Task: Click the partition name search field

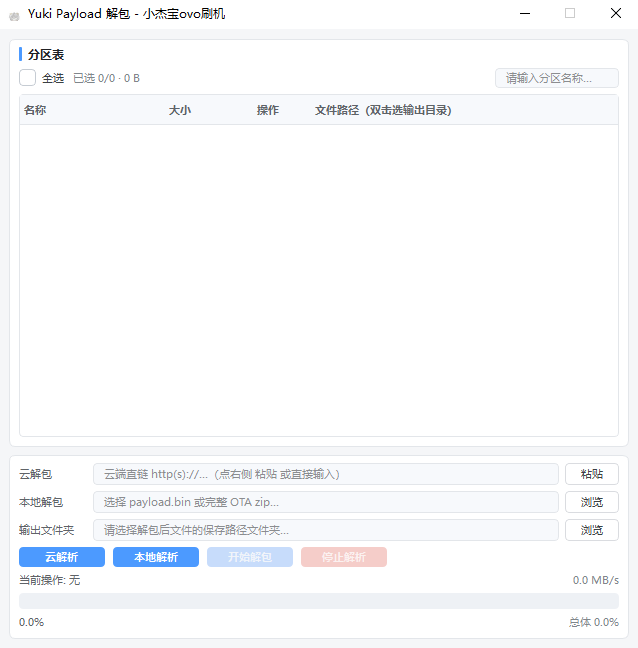Action: point(557,78)
